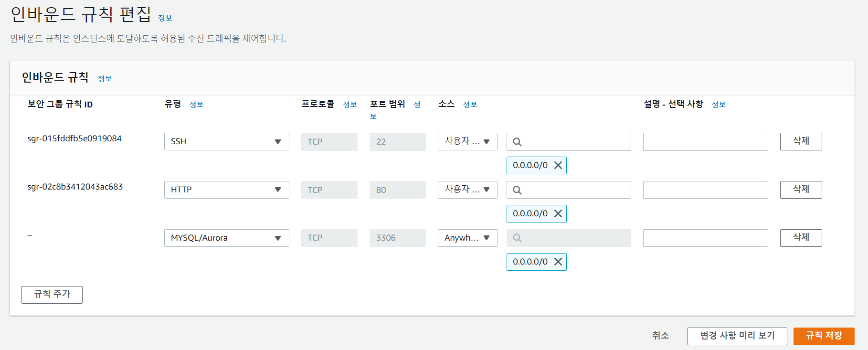
Task: Click the port range field showing 3306
Action: [x=398, y=238]
